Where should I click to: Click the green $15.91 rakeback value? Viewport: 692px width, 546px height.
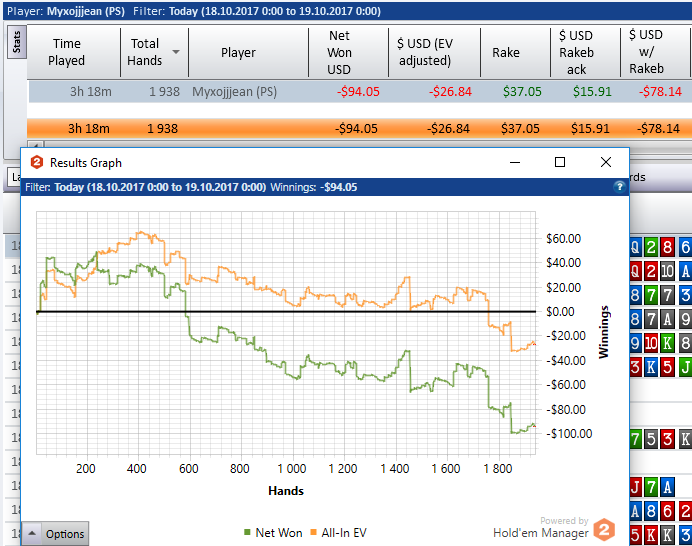pyautogui.click(x=592, y=92)
